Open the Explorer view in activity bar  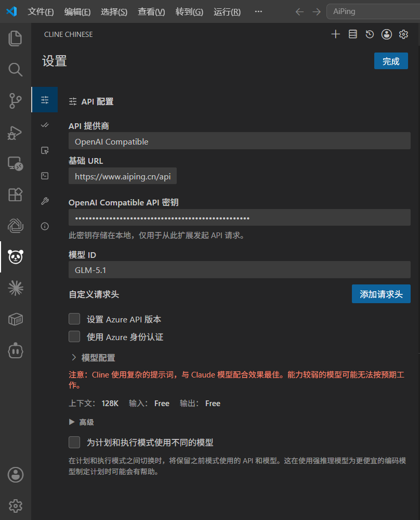15,38
